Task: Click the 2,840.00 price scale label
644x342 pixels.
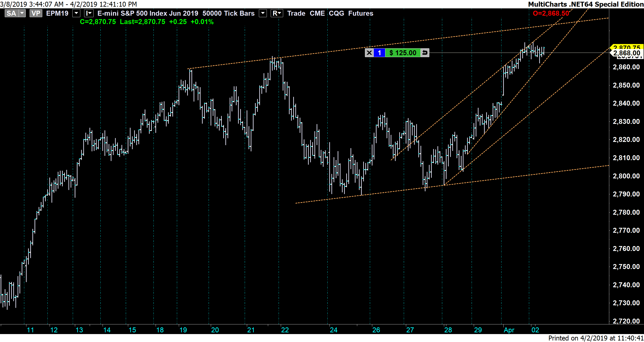Action: click(626, 103)
